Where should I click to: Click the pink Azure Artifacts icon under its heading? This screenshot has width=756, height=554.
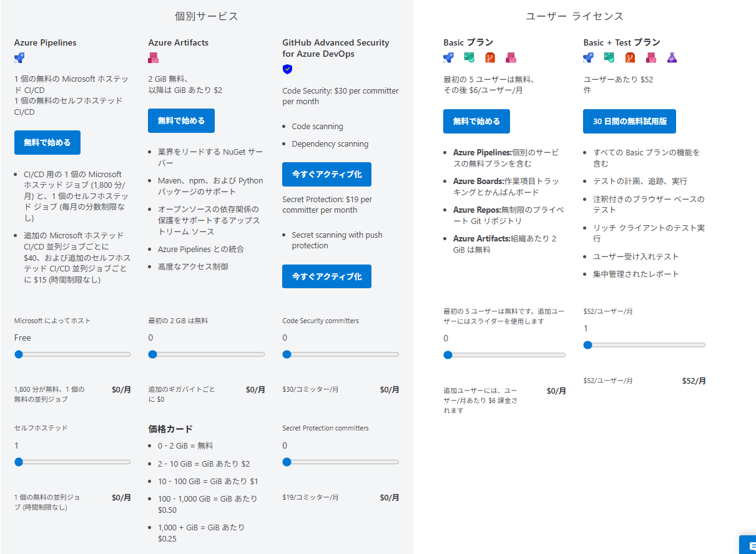click(153, 58)
